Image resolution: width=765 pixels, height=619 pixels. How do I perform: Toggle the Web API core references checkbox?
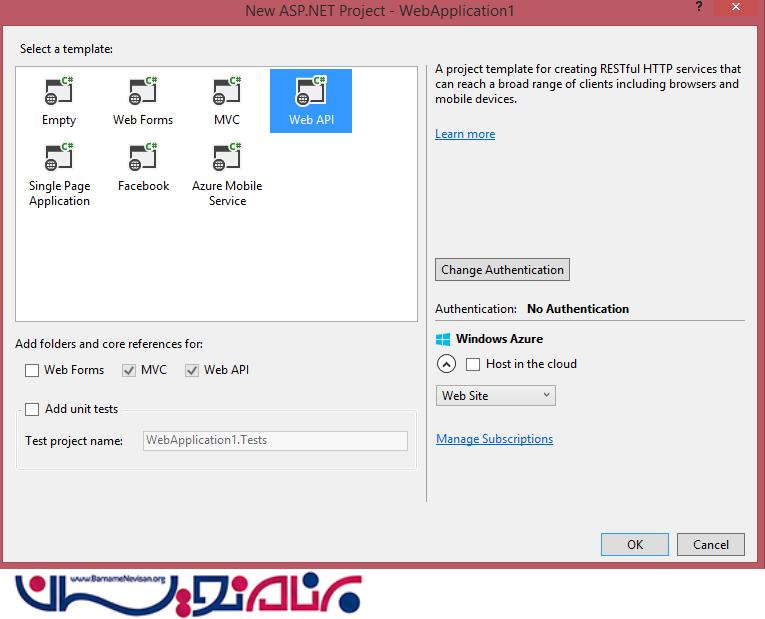pos(192,370)
